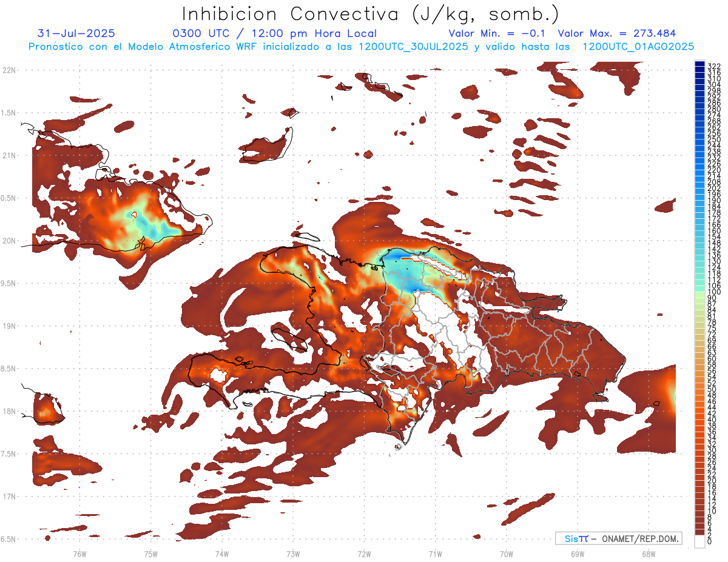Click the '20N' latitude label
Screen dimensions: 728x562
point(9,241)
